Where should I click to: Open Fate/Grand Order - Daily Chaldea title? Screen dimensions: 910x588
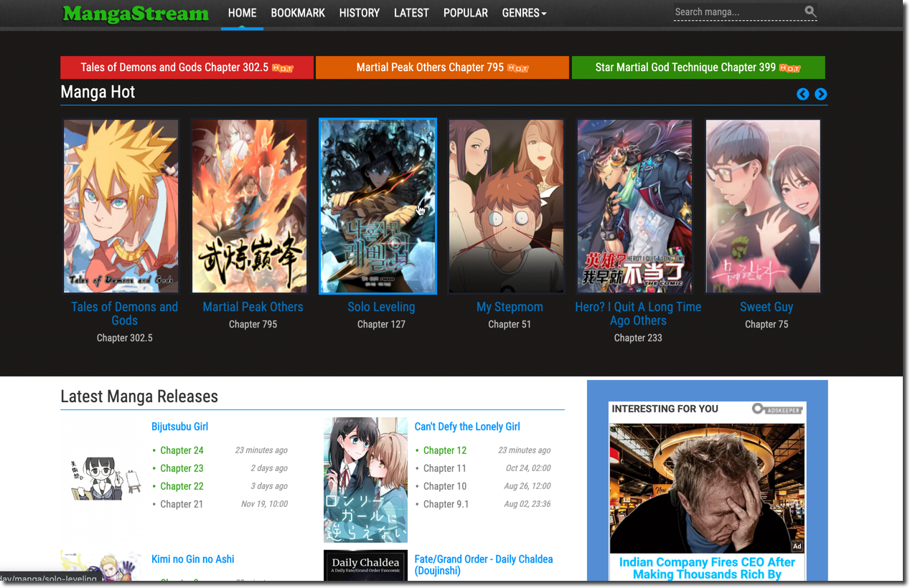pos(484,565)
